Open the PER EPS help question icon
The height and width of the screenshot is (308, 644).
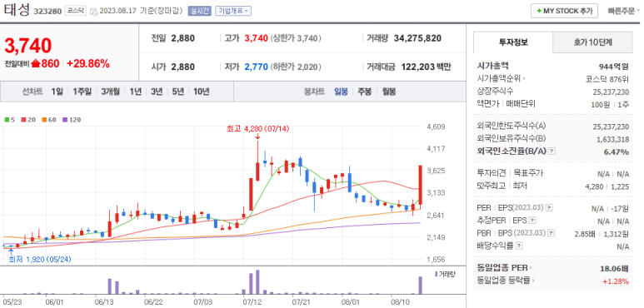[549, 208]
